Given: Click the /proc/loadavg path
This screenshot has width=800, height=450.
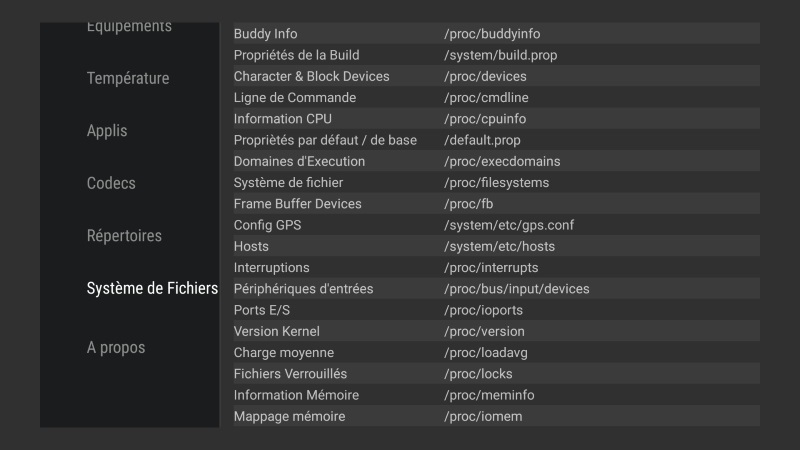Looking at the screenshot, I should pyautogui.click(x=487, y=353).
